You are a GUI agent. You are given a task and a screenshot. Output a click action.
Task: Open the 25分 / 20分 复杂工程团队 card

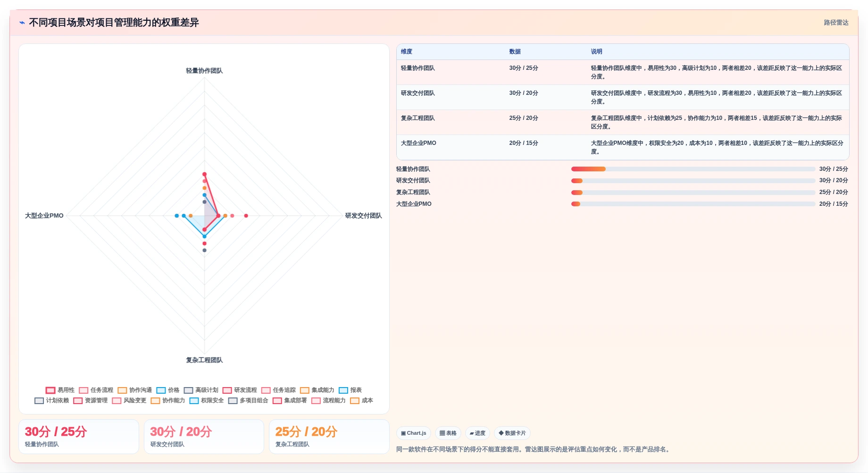[329, 437]
